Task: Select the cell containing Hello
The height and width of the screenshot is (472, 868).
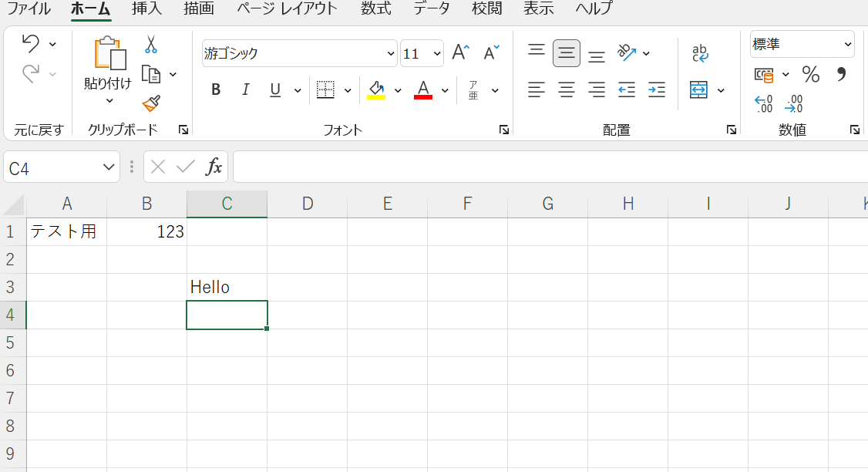Action: [x=227, y=286]
